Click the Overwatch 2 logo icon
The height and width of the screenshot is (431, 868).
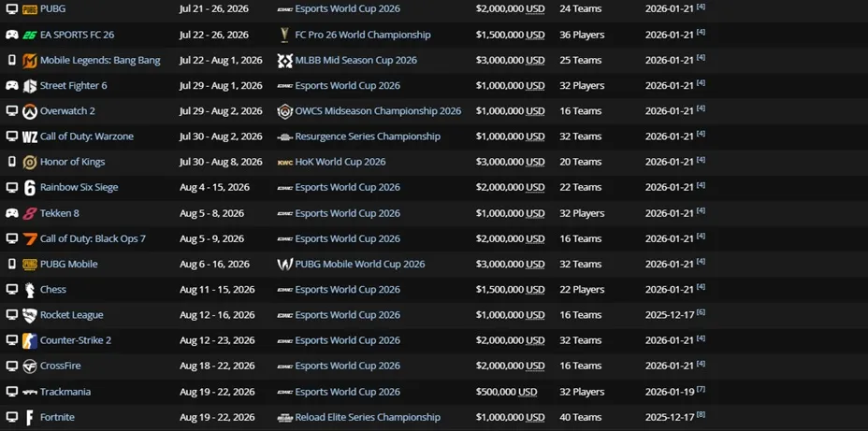point(29,111)
